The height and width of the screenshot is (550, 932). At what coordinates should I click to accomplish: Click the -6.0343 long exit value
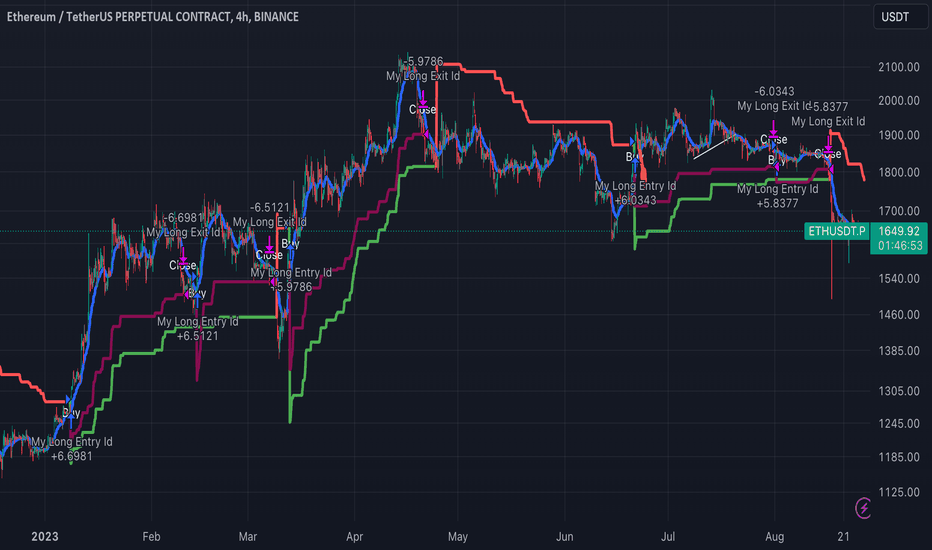pos(774,92)
